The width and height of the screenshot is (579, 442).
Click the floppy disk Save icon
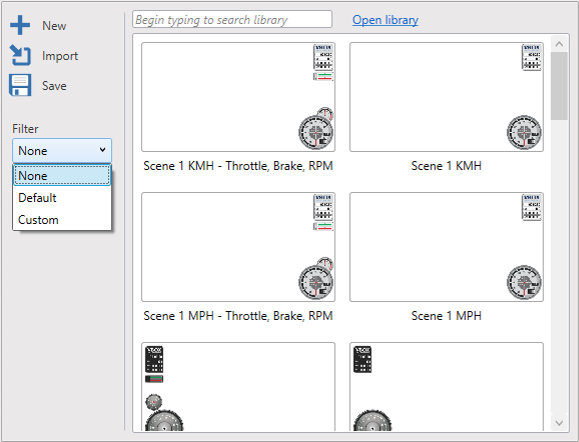20,85
